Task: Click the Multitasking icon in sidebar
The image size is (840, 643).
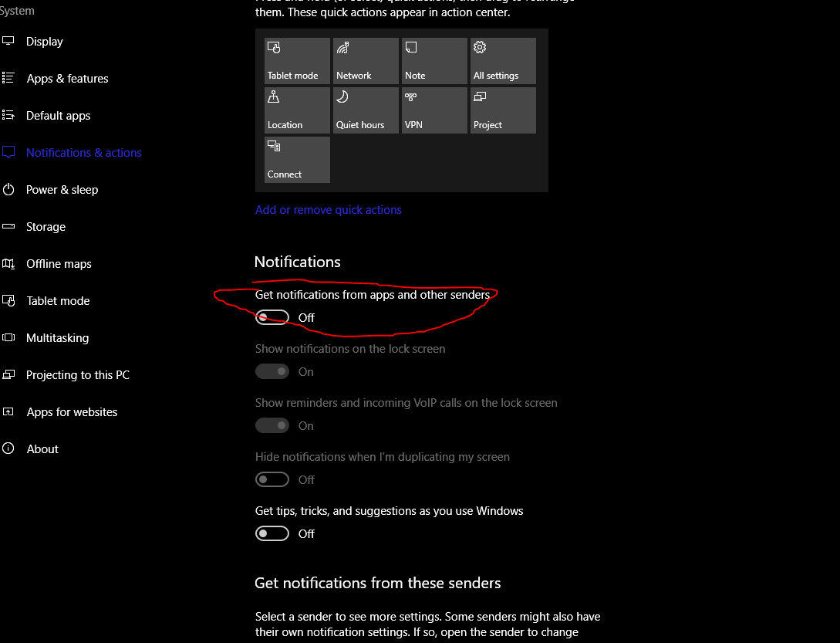Action: pos(8,337)
